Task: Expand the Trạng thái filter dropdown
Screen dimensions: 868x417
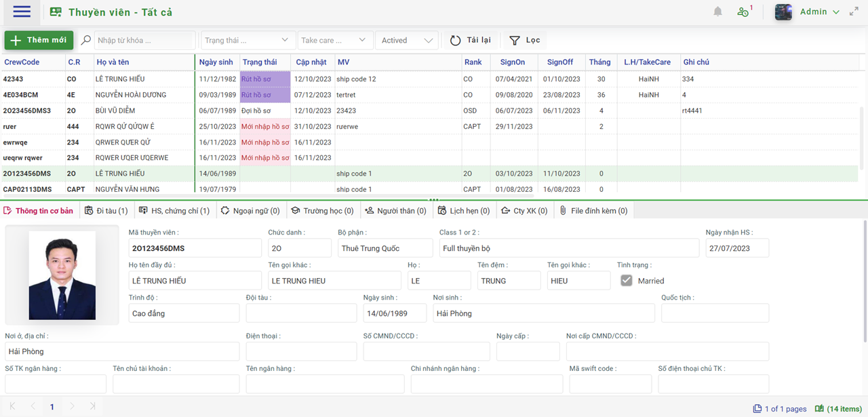Action: [x=247, y=41]
